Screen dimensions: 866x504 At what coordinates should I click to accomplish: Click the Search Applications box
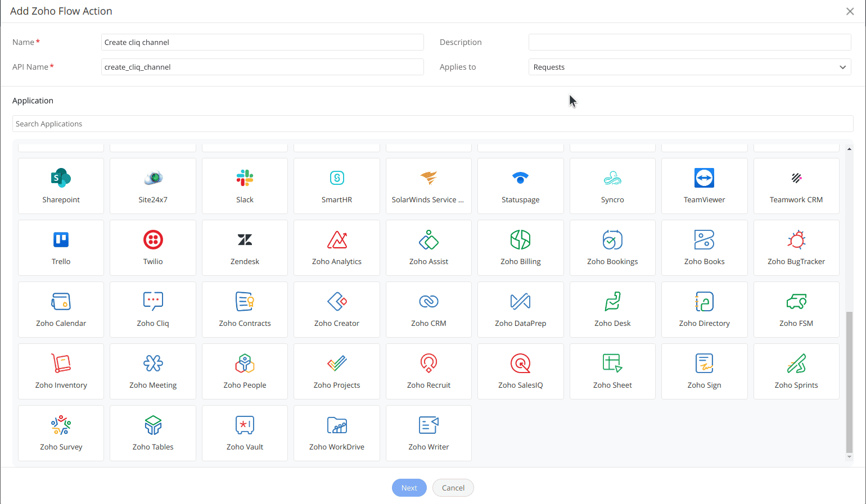click(x=433, y=124)
